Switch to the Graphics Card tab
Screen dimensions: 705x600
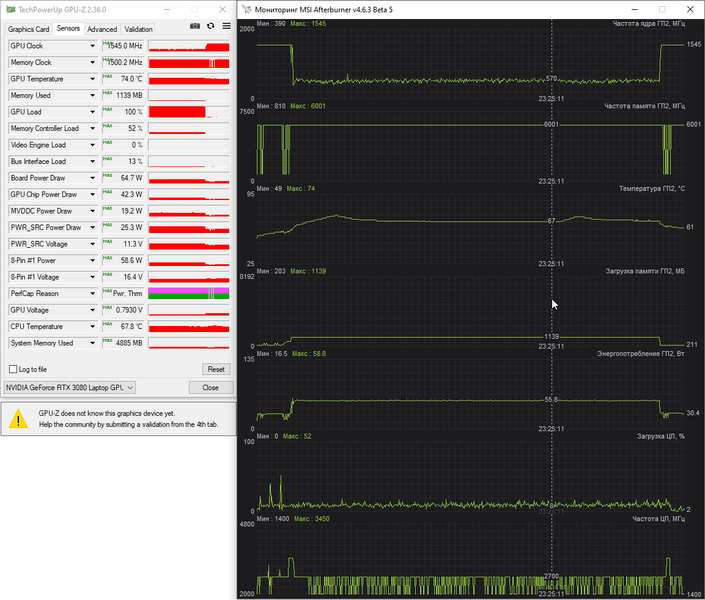(x=28, y=29)
